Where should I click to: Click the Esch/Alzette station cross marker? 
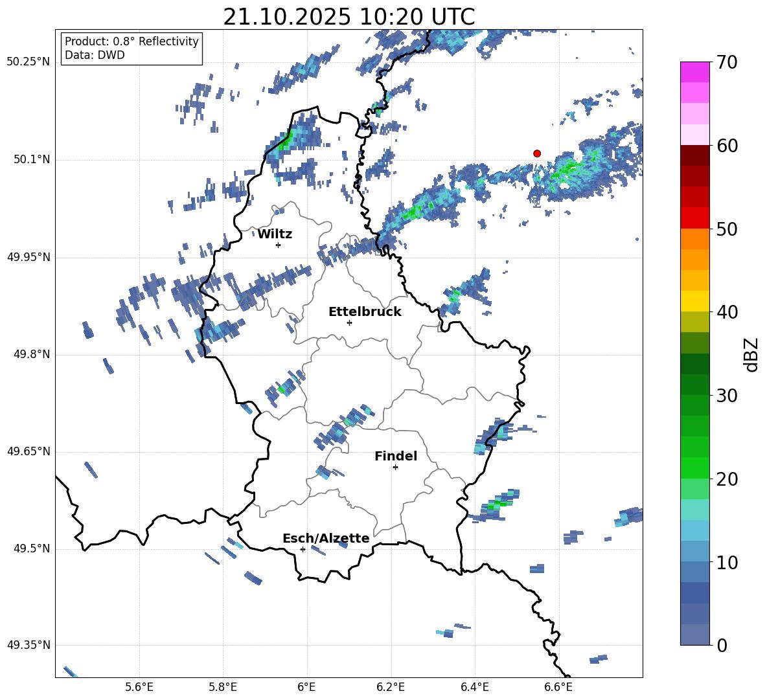[303, 549]
